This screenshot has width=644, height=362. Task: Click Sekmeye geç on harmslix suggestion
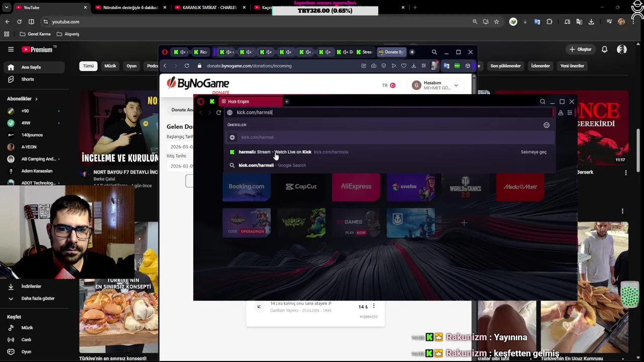click(533, 152)
